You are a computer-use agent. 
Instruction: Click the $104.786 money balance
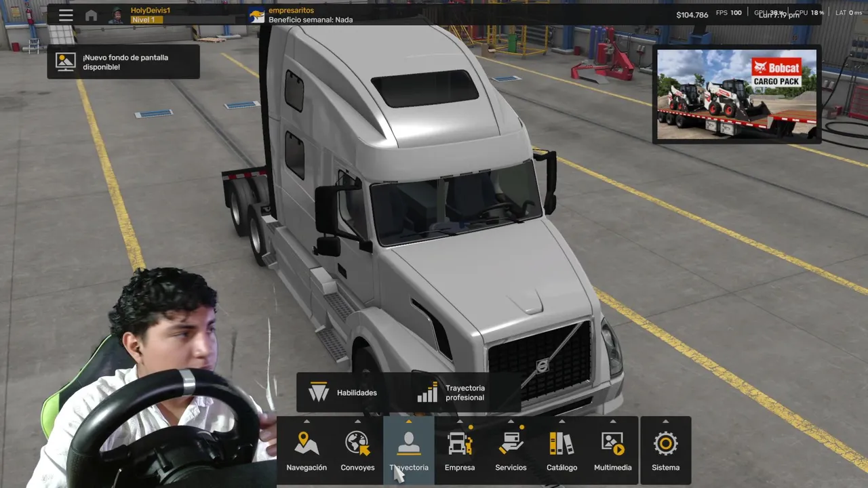692,14
